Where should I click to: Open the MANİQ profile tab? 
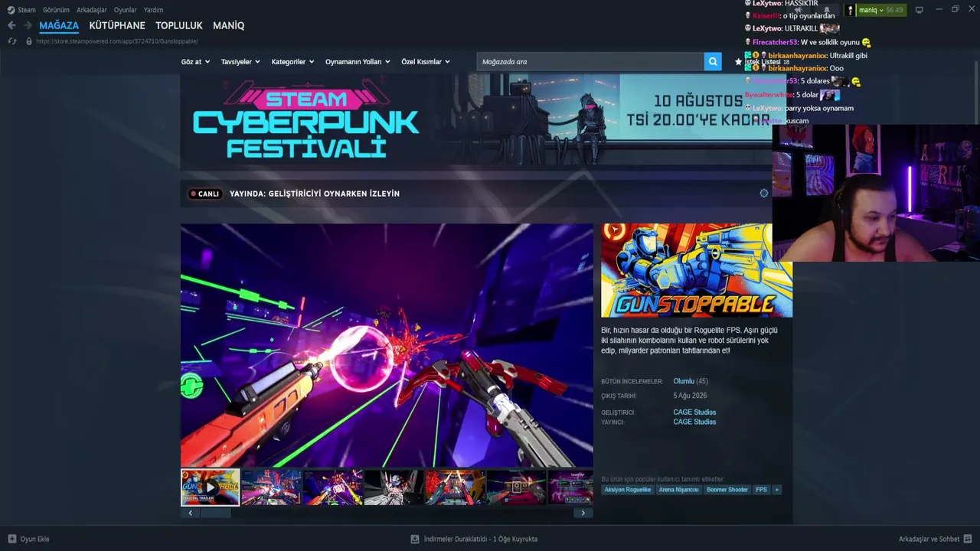(229, 25)
